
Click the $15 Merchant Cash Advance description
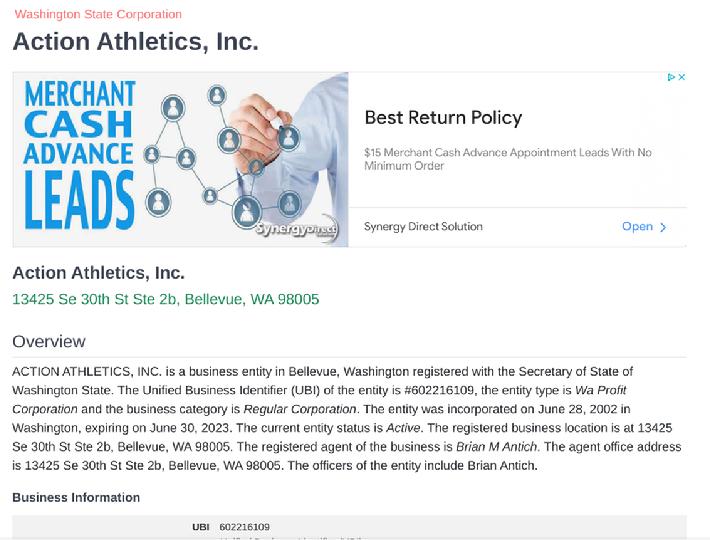coord(508,159)
